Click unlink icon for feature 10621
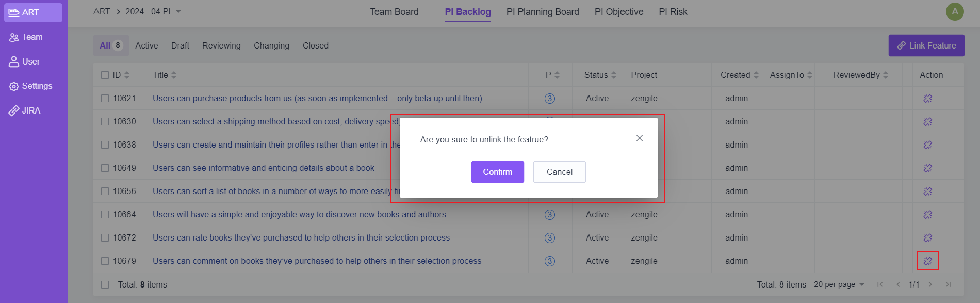The image size is (980, 303). pos(927,98)
